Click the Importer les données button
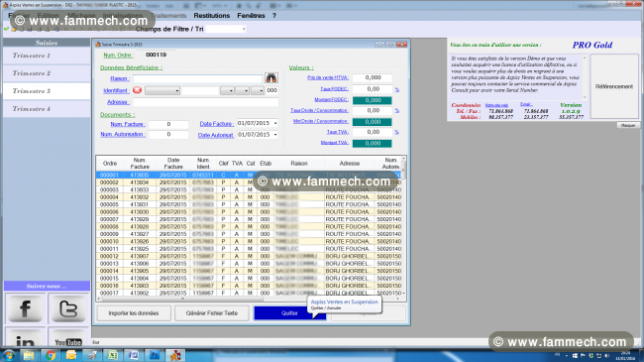 134,313
